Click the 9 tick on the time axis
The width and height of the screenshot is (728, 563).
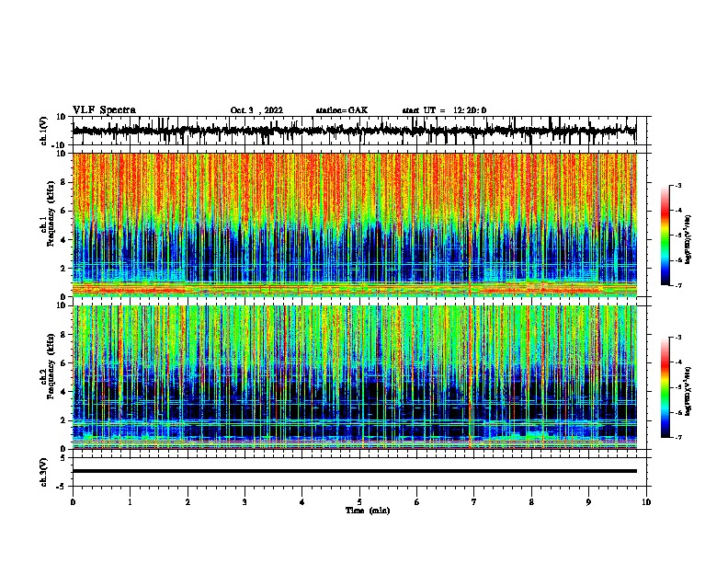pos(589,502)
